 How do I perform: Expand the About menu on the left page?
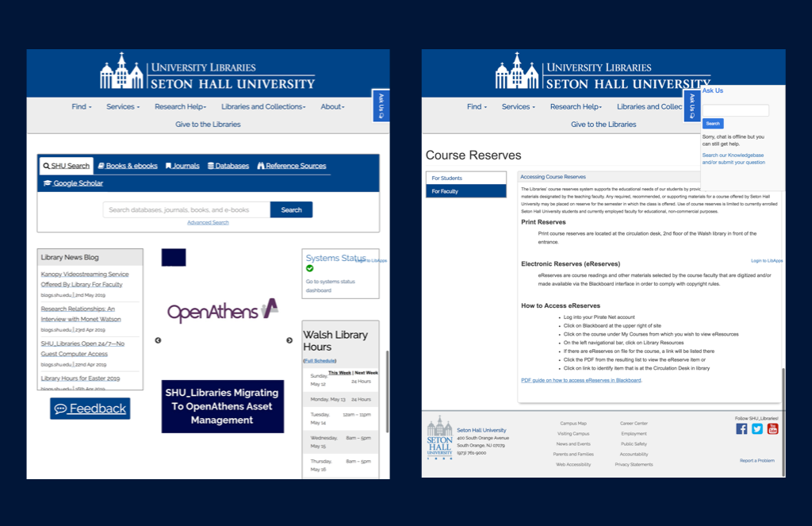[x=332, y=107]
